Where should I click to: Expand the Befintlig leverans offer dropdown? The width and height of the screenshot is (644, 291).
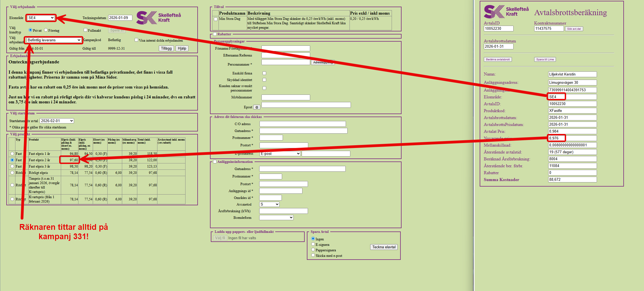[x=54, y=40]
